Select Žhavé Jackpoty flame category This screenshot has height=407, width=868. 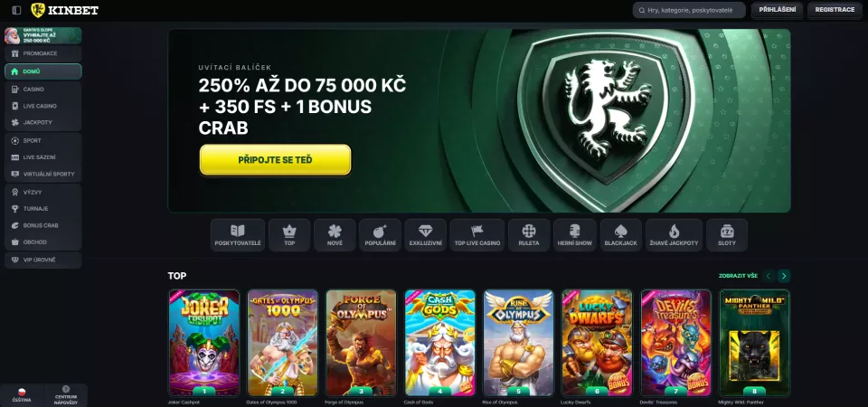coord(674,235)
